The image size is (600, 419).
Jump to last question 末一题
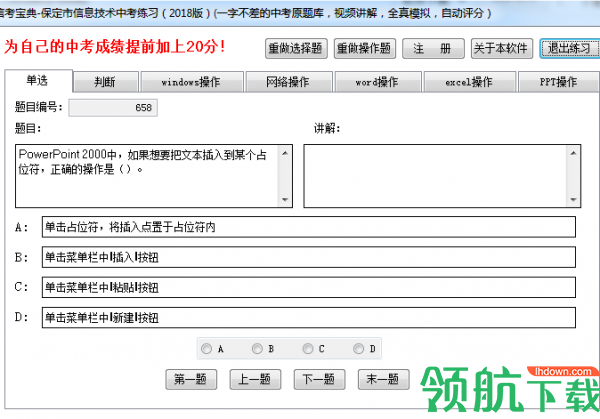click(383, 379)
